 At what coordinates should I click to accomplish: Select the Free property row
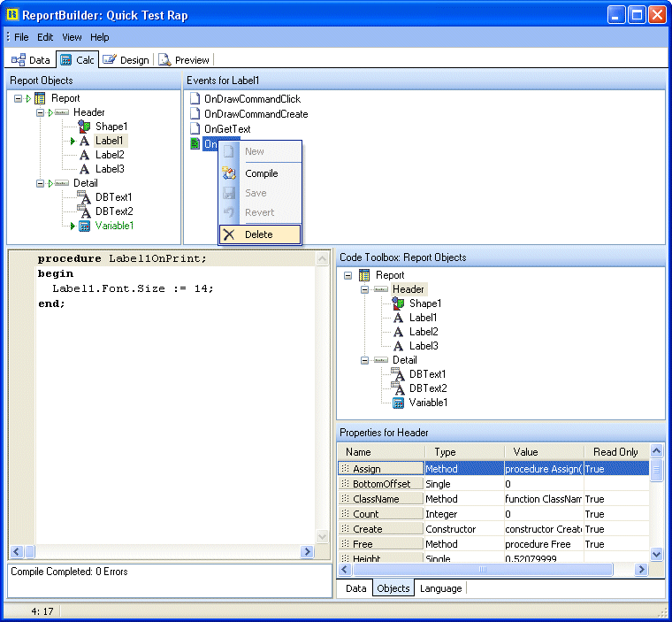coord(493,544)
